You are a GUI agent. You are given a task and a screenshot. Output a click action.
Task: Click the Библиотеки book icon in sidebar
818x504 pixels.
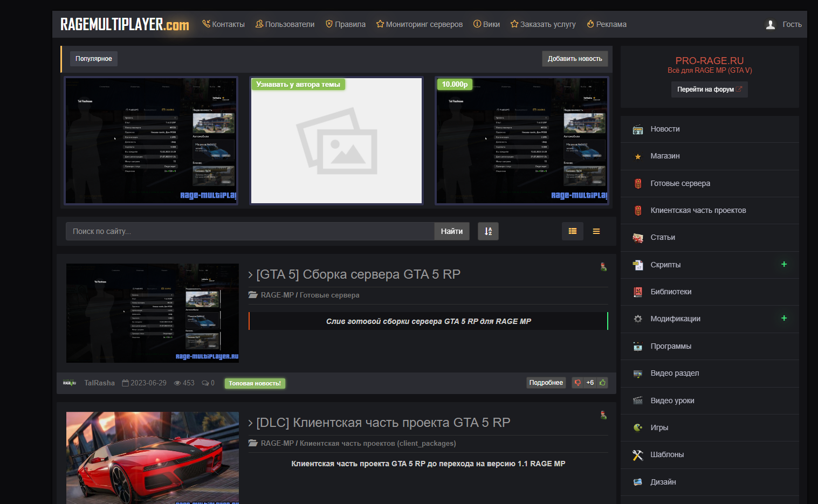click(x=638, y=292)
